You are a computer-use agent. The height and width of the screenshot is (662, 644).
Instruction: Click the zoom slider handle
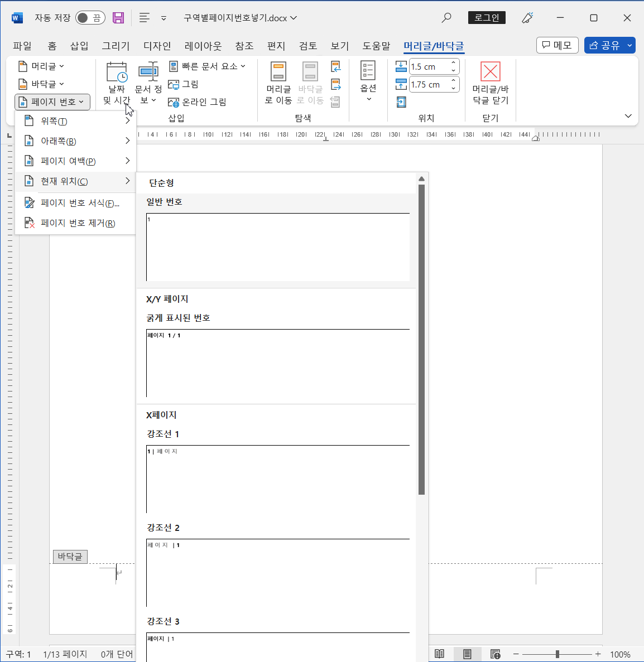tap(558, 654)
